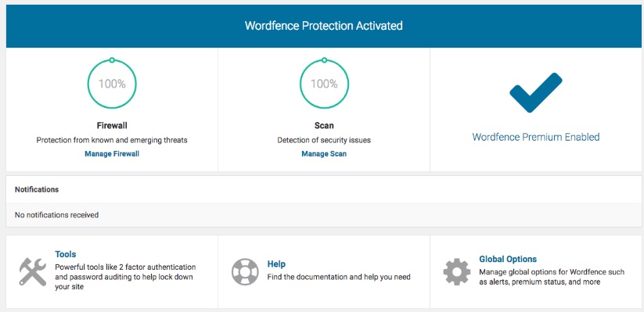Click the Tools wrench and hammer icon

coord(33,272)
